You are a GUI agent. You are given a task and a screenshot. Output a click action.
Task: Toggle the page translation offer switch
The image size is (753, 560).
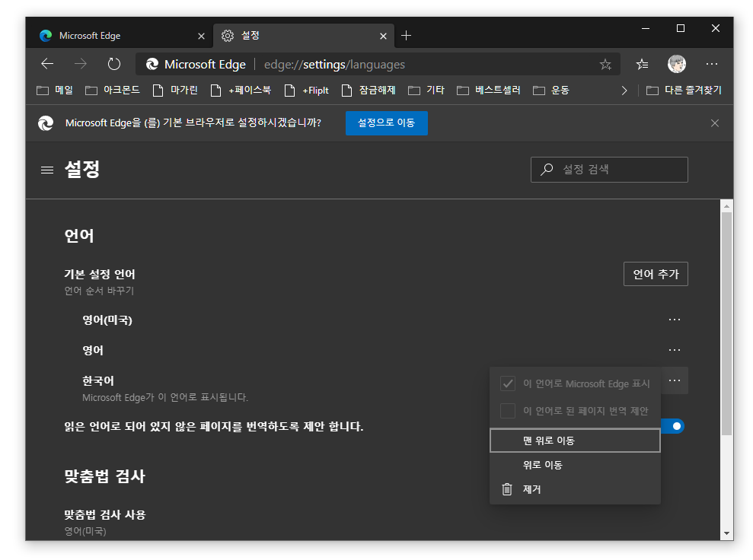pos(672,426)
